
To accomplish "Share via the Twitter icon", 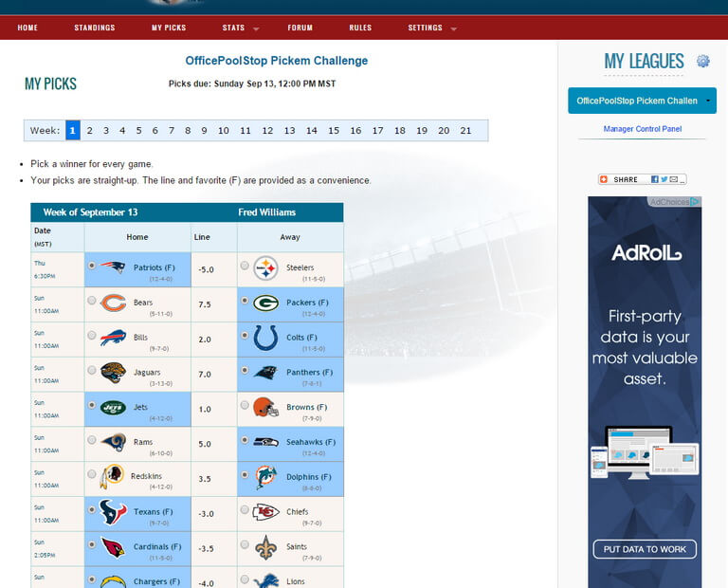I will click(x=664, y=179).
